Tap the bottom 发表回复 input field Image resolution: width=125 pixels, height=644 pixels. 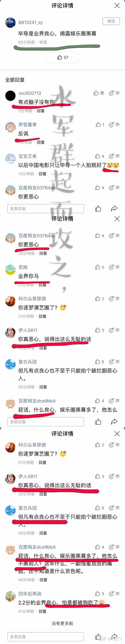[46, 636]
